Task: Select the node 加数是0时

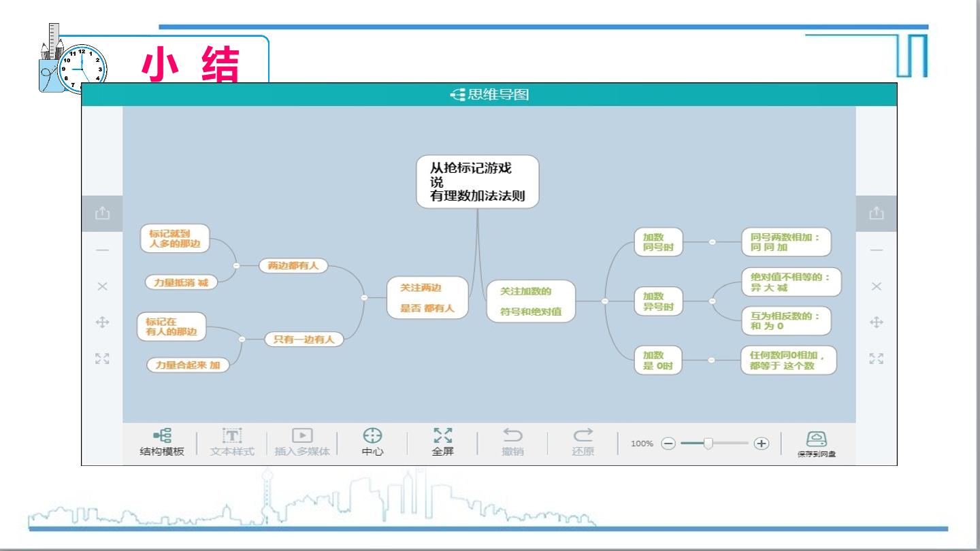Action: coord(658,360)
